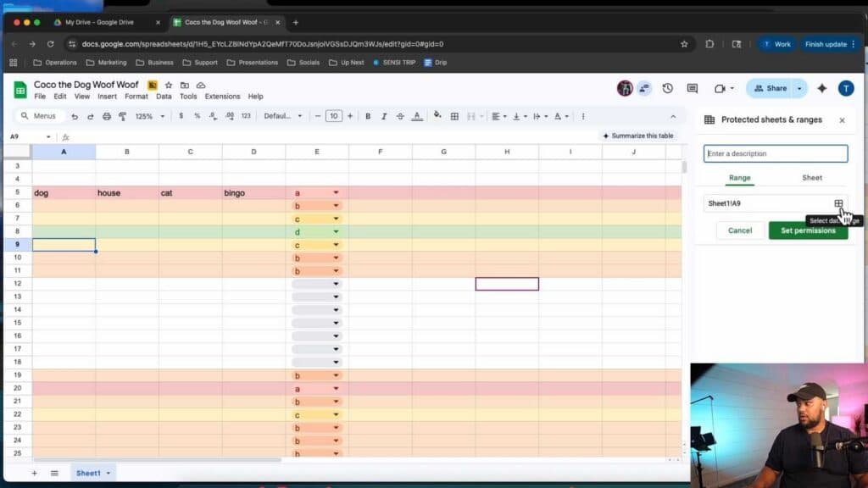Viewport: 868px width, 488px height.
Task: Click the font size field showing 10
Action: pos(334,116)
